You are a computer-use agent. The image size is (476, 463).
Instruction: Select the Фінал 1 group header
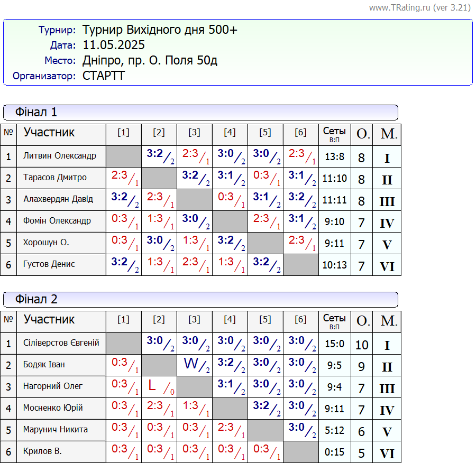click(36, 112)
